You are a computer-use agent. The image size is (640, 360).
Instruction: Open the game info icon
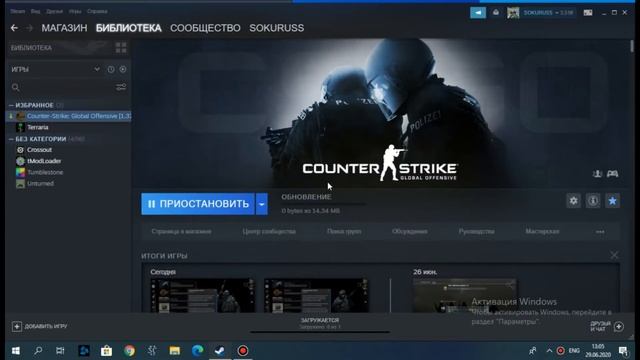click(593, 200)
